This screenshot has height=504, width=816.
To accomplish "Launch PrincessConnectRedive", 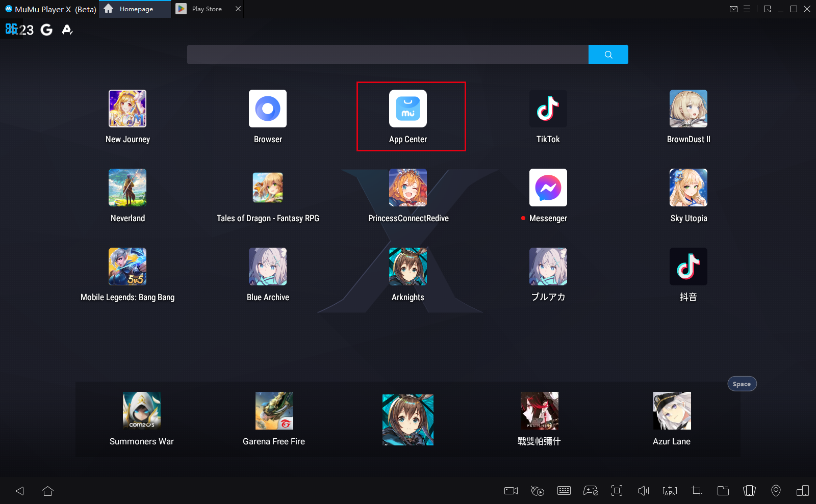I will 408,188.
